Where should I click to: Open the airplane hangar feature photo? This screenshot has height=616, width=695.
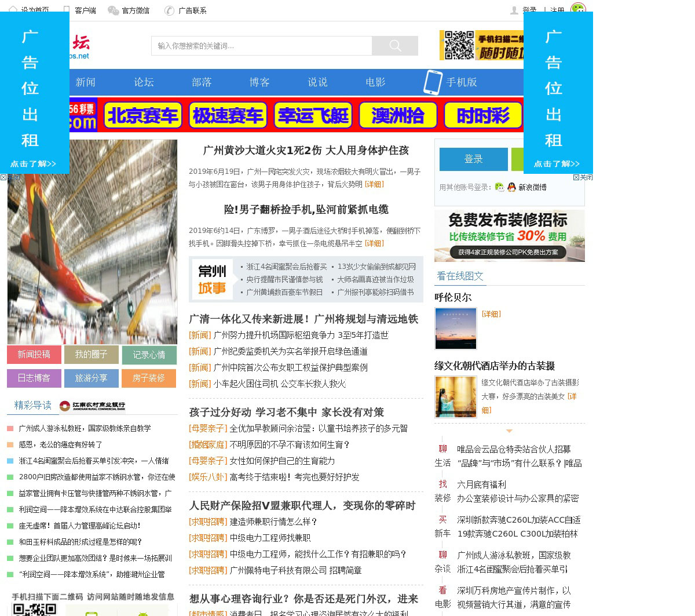tap(92, 242)
